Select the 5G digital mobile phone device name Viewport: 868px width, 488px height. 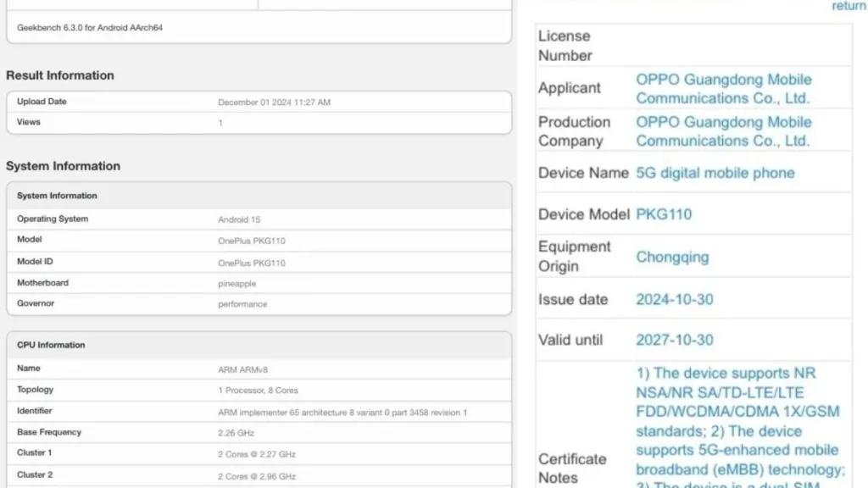point(715,173)
